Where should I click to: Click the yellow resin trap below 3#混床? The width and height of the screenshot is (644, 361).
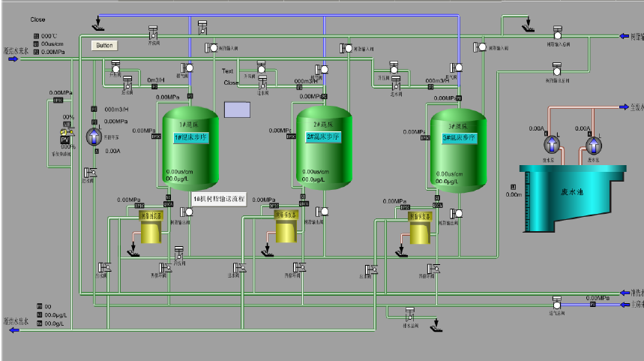pyautogui.click(x=420, y=230)
